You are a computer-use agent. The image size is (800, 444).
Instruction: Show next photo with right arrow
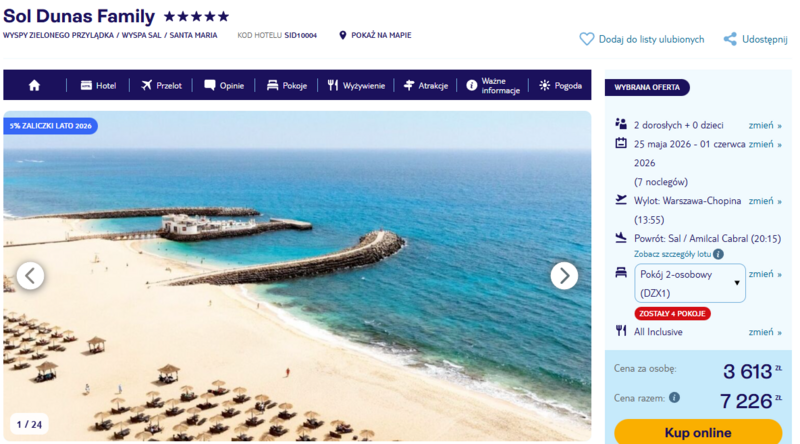[564, 276]
